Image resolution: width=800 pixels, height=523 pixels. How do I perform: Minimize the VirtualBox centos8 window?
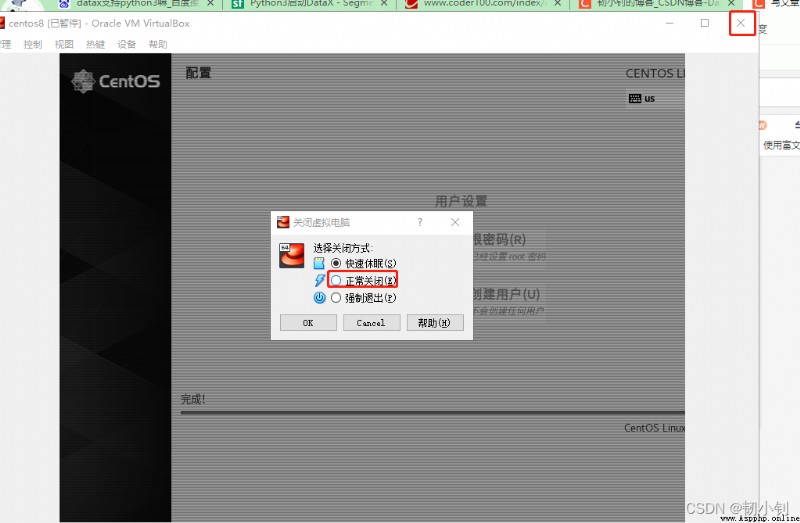click(x=669, y=23)
